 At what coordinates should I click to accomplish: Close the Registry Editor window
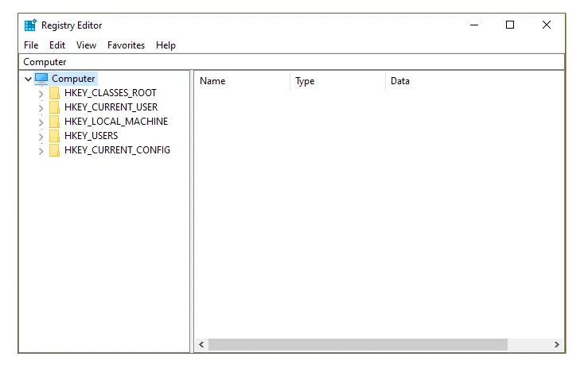547,25
